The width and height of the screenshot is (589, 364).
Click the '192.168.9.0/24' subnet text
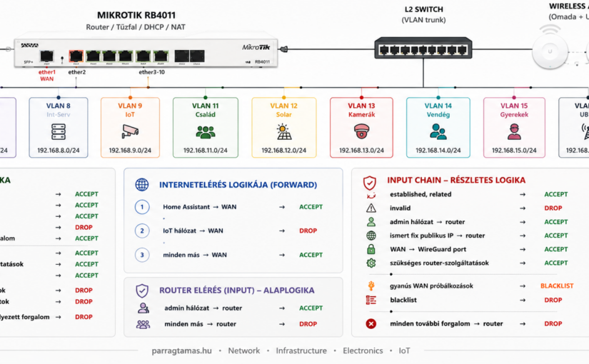click(x=130, y=151)
